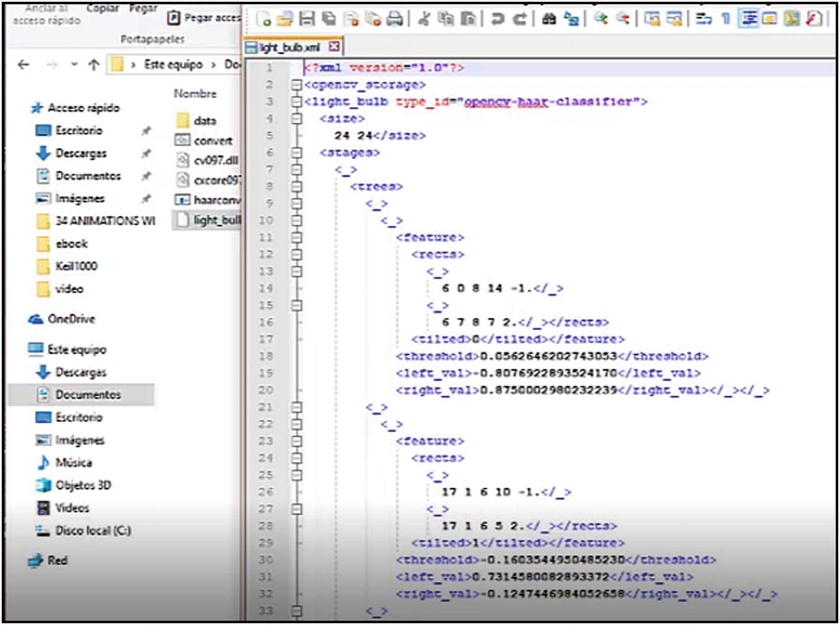Toggle synchronized horizontal scrolling
The height and width of the screenshot is (625, 840).
point(674,19)
